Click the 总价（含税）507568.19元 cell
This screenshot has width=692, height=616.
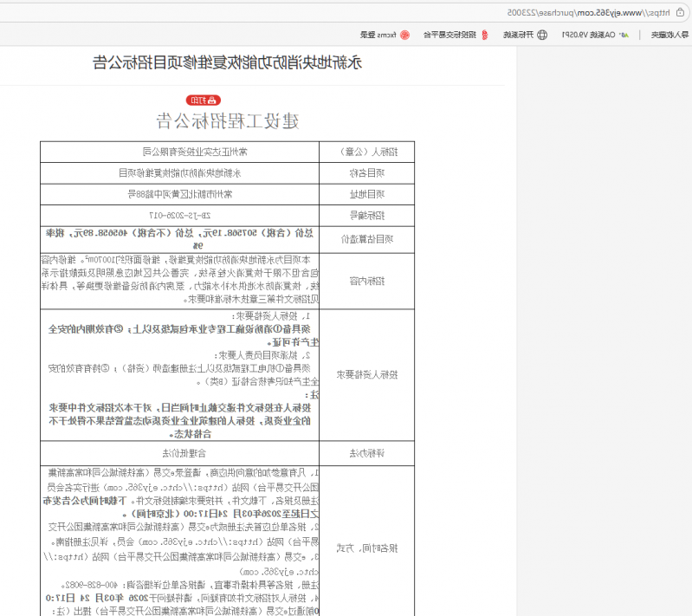pyautogui.click(x=179, y=239)
